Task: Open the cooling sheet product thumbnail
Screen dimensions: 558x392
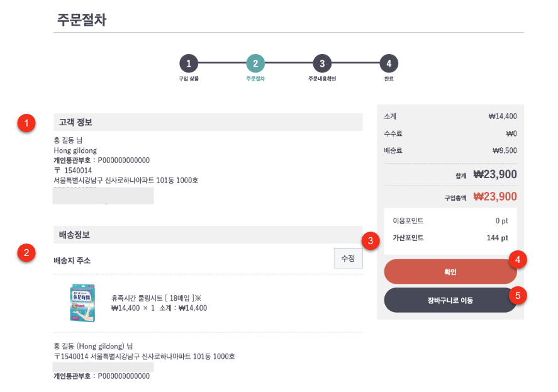Action: pos(82,303)
